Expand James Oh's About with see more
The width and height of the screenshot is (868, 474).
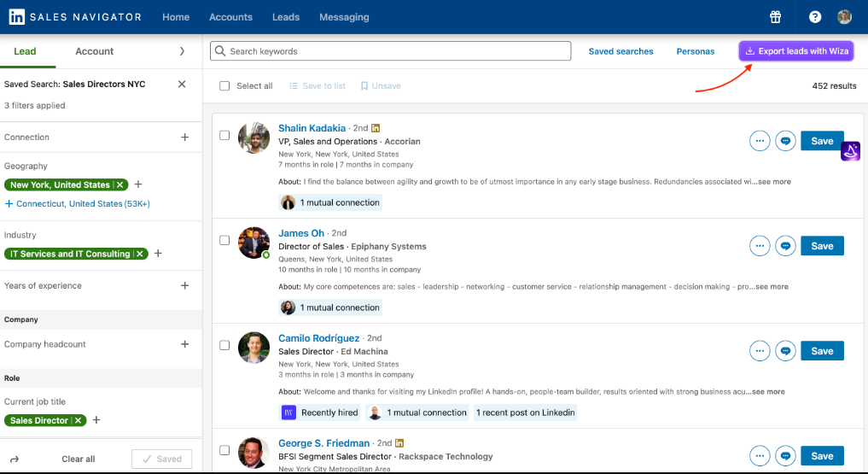(772, 287)
